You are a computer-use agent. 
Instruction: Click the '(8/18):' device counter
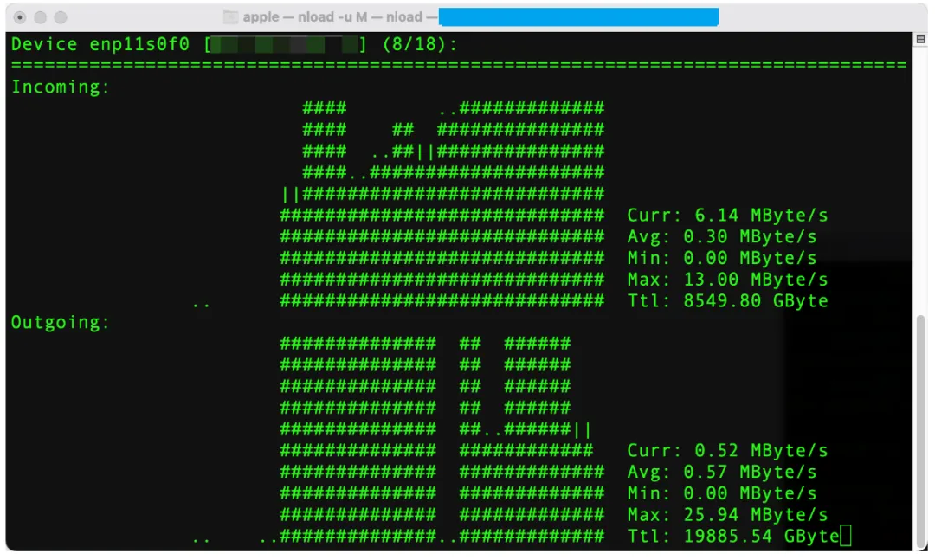point(420,44)
